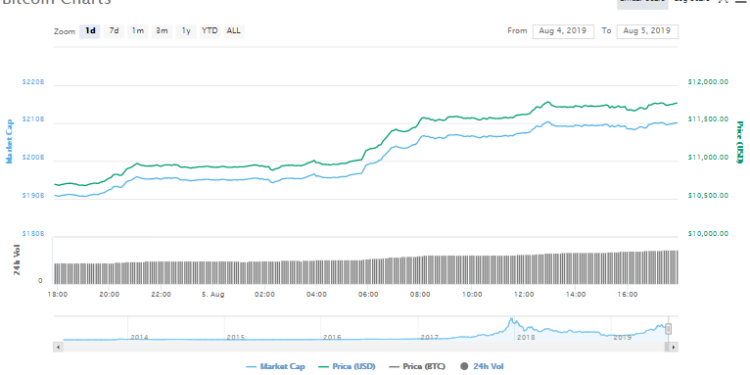Click the Zoom label

[x=65, y=32]
